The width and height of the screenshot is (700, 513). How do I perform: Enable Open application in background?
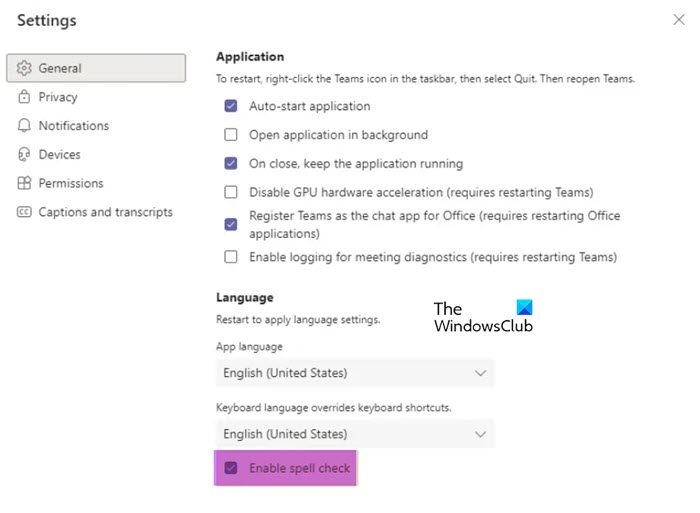pos(231,135)
